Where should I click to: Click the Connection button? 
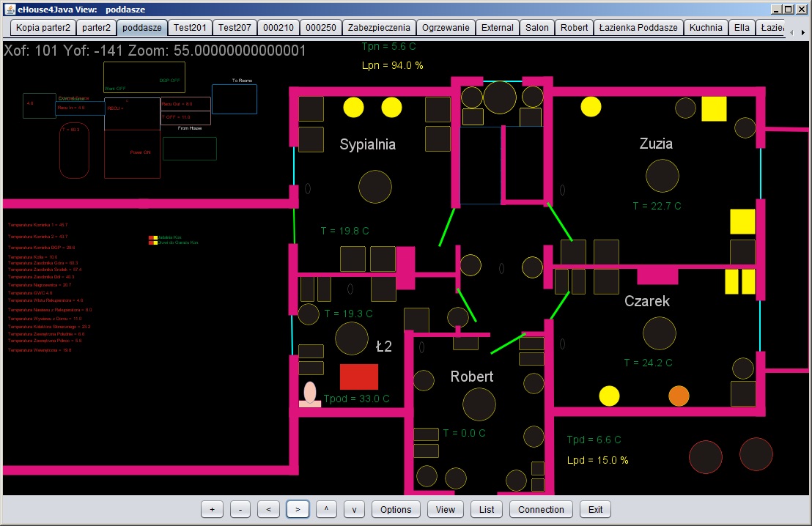click(541, 510)
